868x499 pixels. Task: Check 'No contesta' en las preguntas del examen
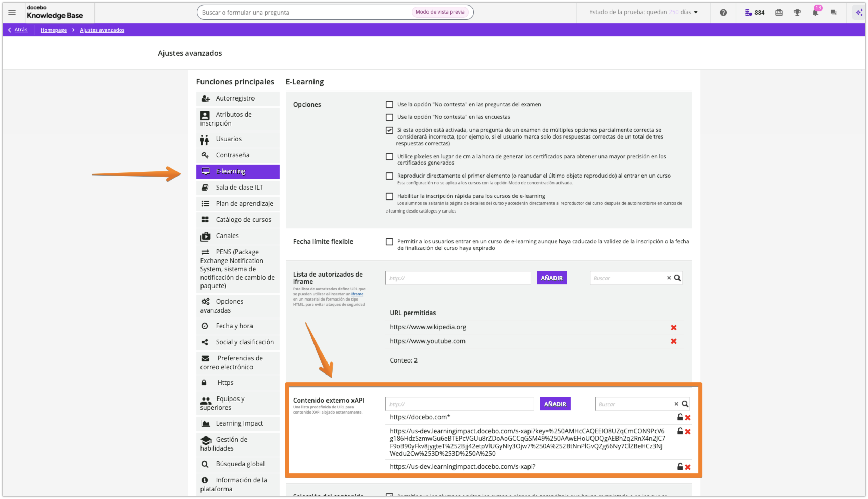click(389, 104)
